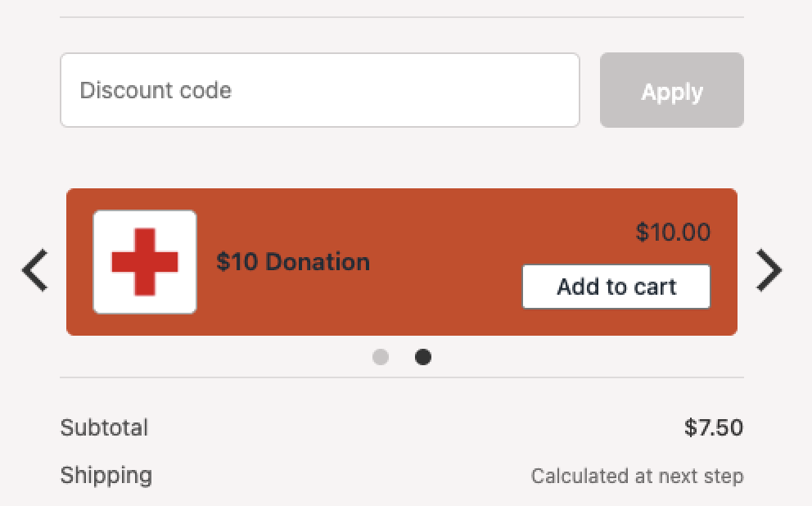Click the Shipping row label
The image size is (812, 506).
(x=106, y=475)
